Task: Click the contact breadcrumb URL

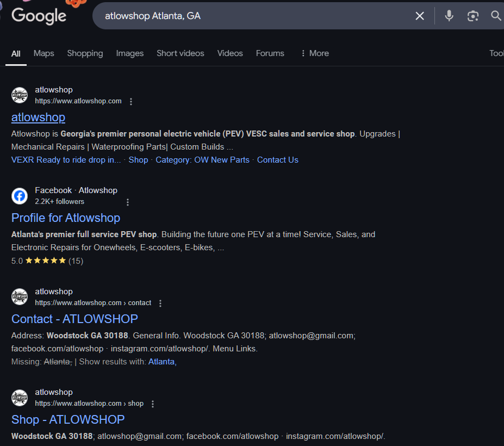Action: coord(93,303)
